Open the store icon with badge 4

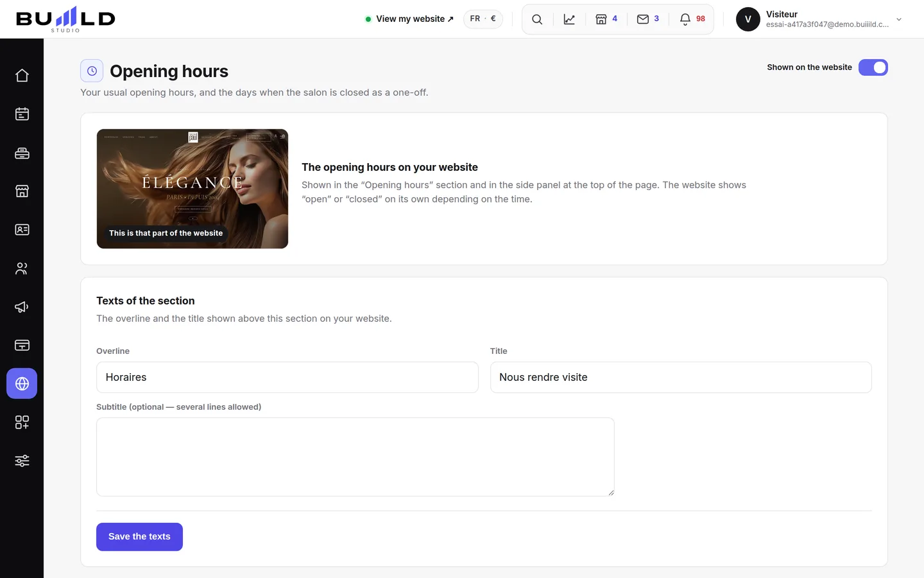[606, 19]
